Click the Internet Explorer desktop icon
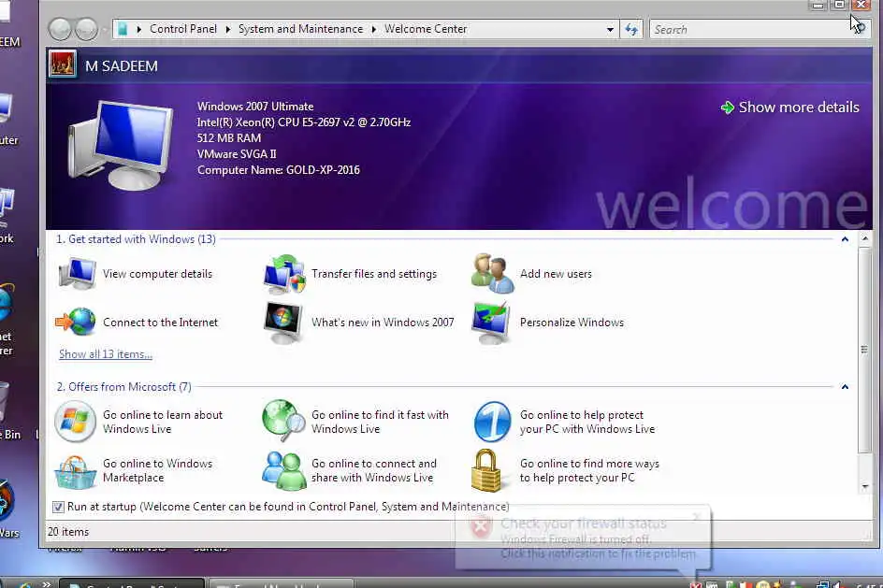 pyautogui.click(x=7, y=321)
